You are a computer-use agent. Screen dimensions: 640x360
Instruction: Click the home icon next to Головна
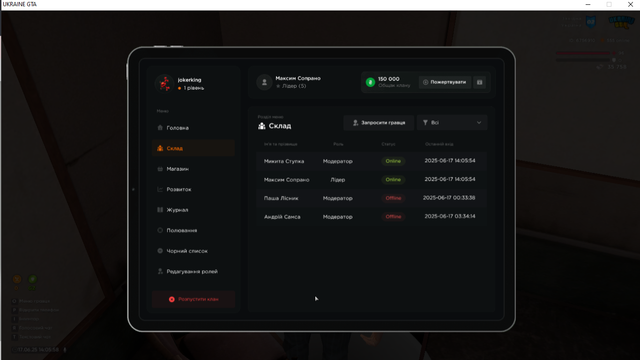point(160,128)
